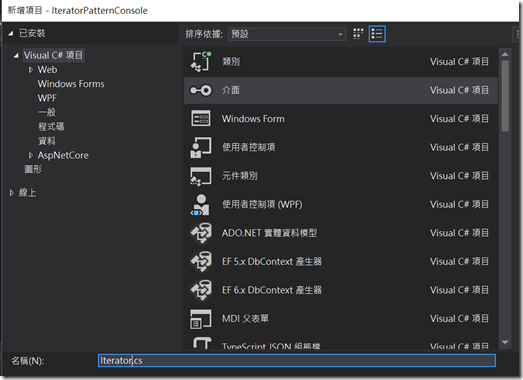Collapse the 已安裝 section
This screenshot has width=523, height=380.
pyautogui.click(x=11, y=33)
